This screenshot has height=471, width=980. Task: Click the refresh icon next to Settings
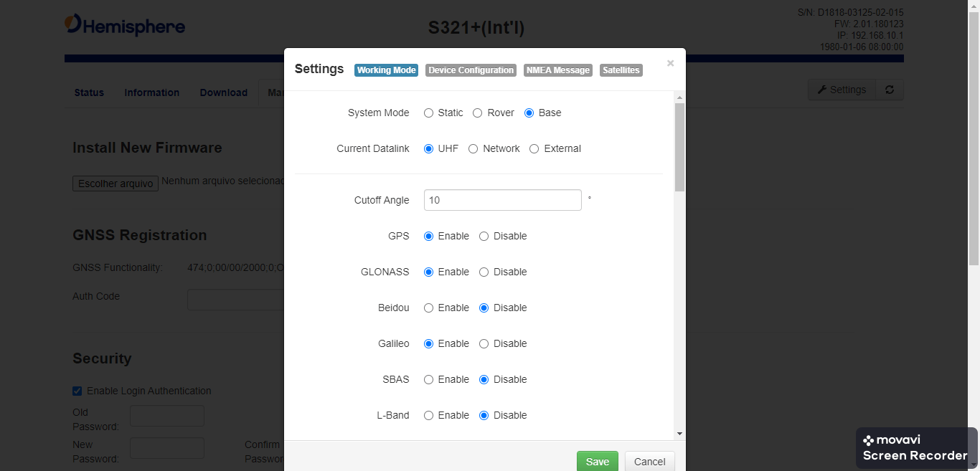click(890, 90)
